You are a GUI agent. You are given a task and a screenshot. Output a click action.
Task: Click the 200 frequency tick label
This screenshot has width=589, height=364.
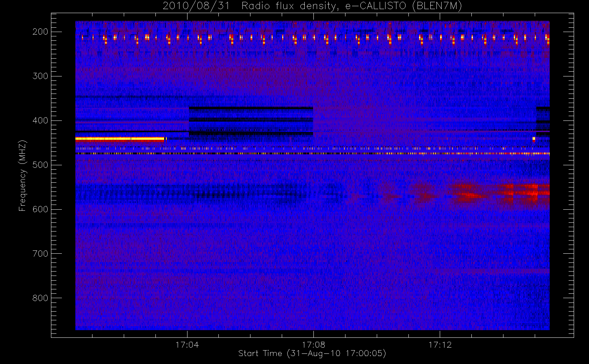[x=40, y=32]
